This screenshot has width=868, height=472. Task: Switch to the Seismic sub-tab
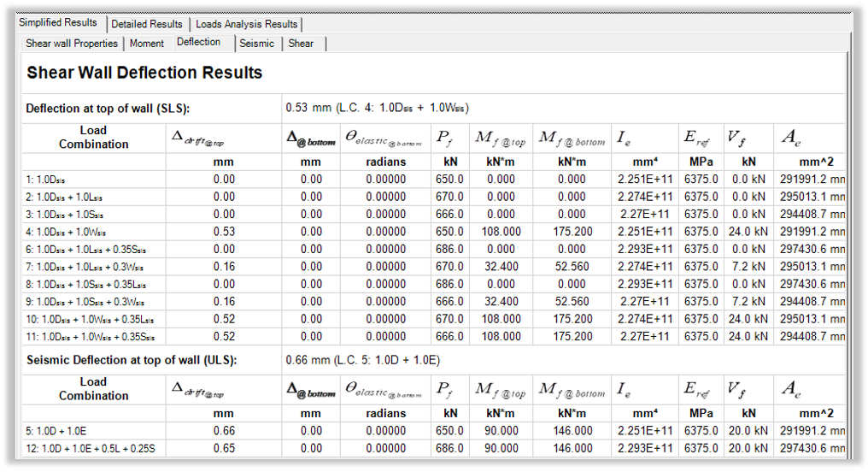click(257, 43)
